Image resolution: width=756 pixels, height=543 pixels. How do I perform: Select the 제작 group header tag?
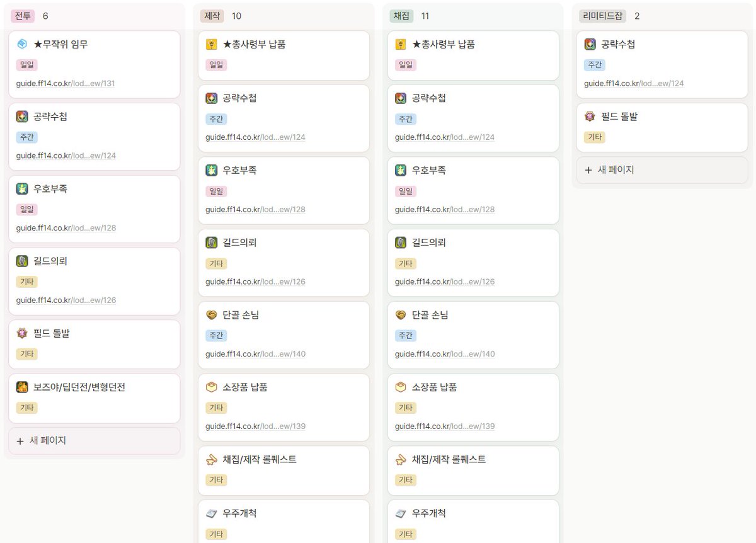(x=212, y=16)
